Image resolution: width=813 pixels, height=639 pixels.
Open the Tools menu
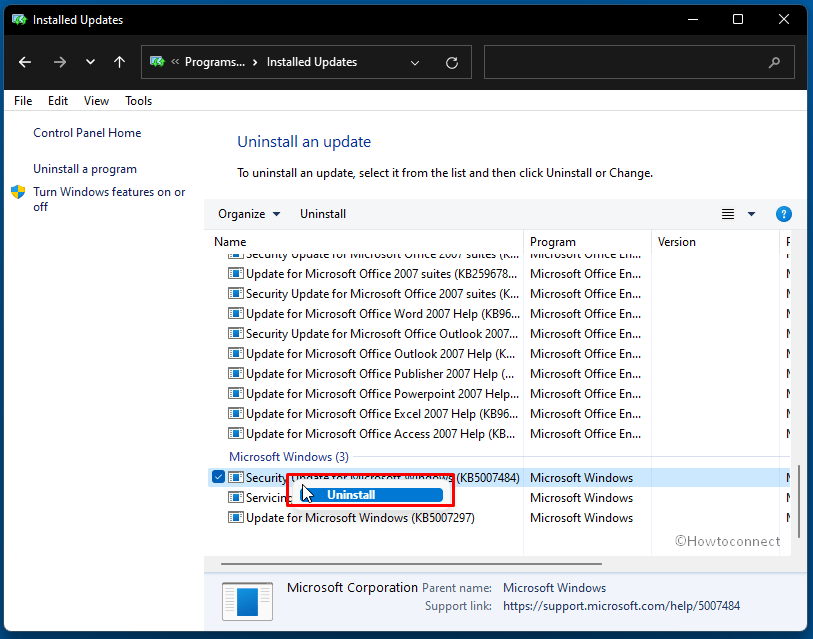click(x=138, y=101)
